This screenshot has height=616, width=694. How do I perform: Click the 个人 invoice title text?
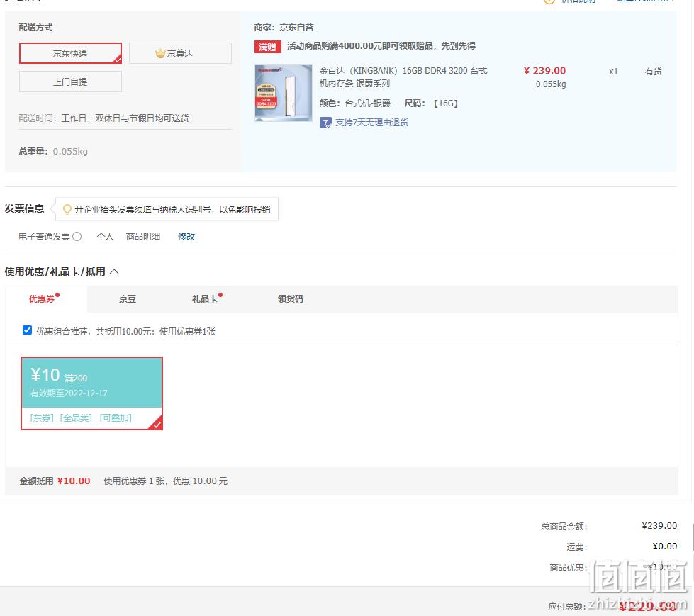click(x=106, y=237)
